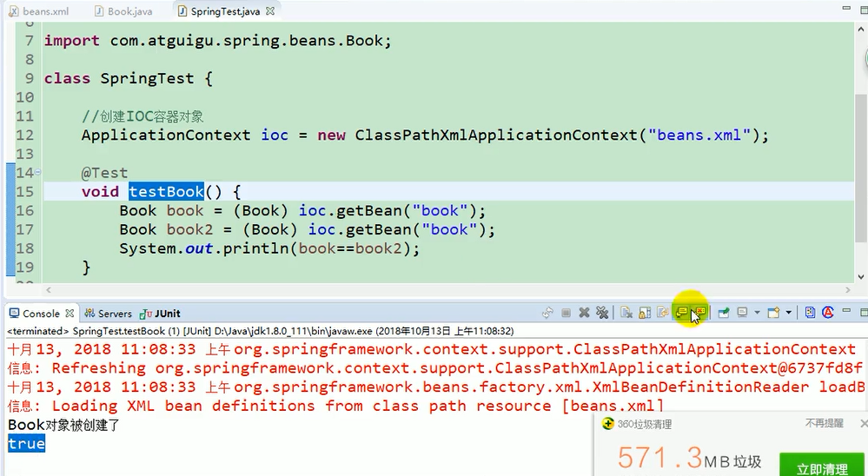Viewport: 868px width, 476px height.
Task: Open dropdown arrow next to Display Selected Console
Action: (757, 313)
